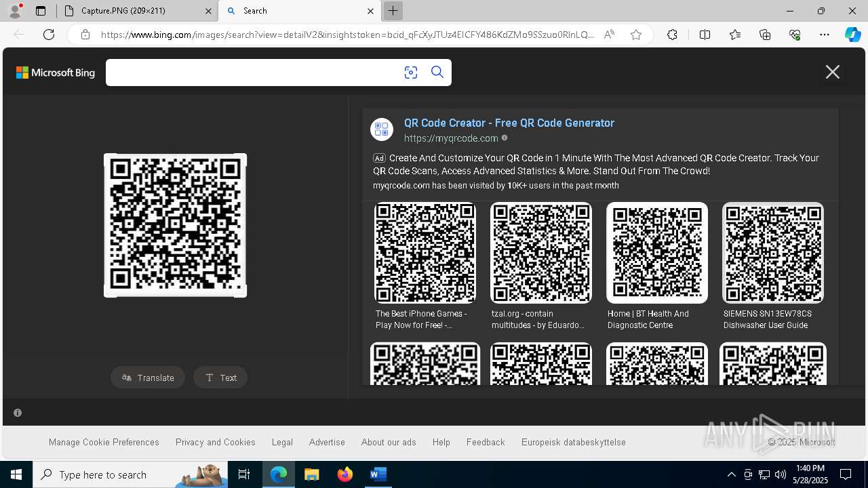The image size is (868, 488).
Task: Open Firefox from taskbar
Action: coord(345,474)
